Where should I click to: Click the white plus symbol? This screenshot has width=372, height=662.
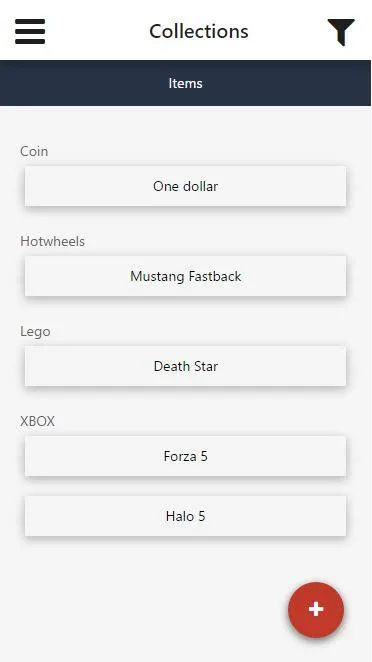point(316,610)
